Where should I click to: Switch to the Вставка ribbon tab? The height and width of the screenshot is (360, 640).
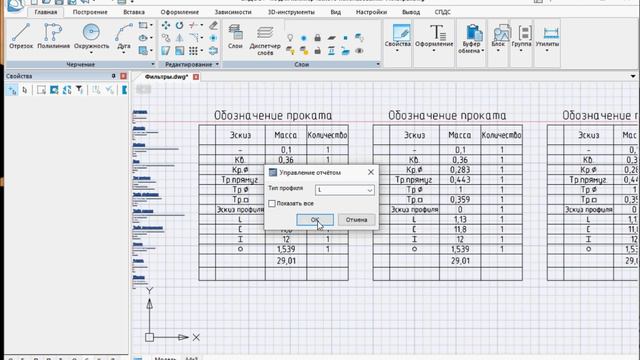[x=134, y=12]
